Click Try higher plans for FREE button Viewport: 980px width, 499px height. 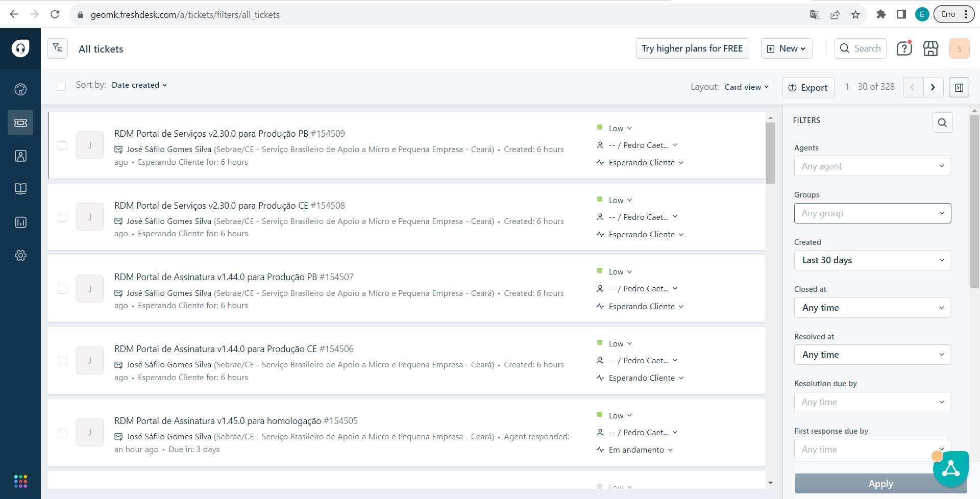click(692, 48)
